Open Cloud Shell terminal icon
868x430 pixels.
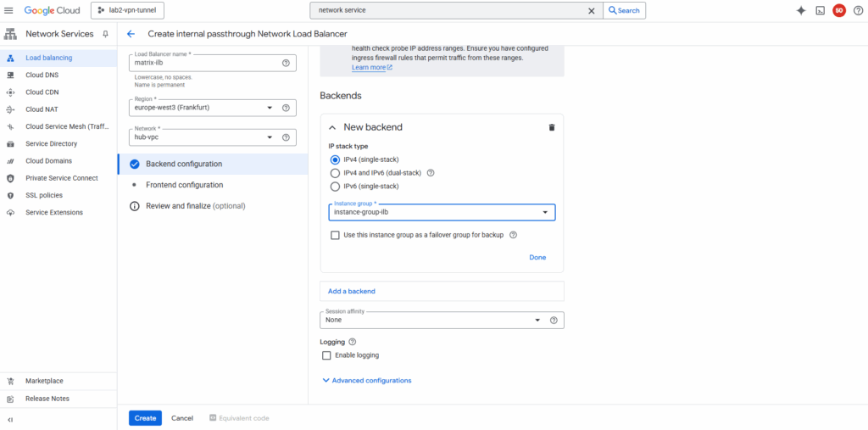pyautogui.click(x=820, y=11)
